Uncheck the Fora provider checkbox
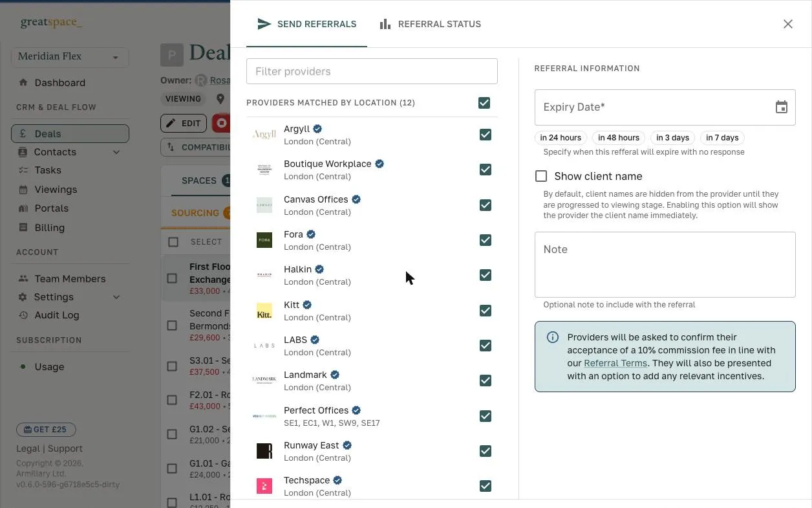Image resolution: width=812 pixels, height=508 pixels. click(486, 240)
